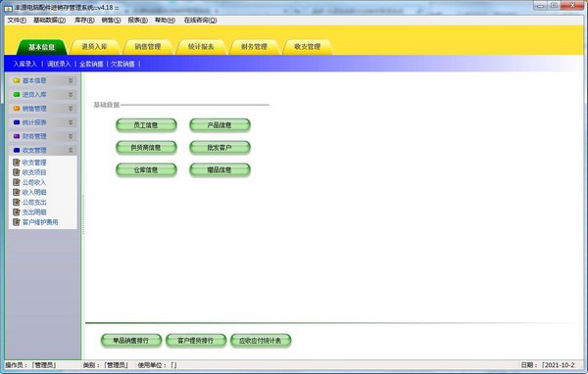Switch to the 统计报表 tab
The image size is (588, 374).
click(x=201, y=47)
